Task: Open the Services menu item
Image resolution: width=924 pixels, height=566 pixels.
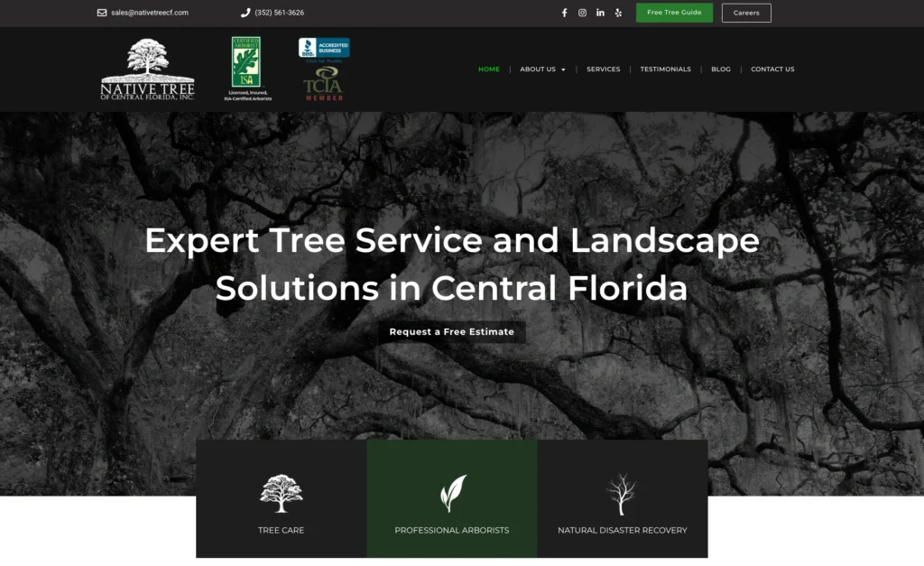Action: click(603, 69)
